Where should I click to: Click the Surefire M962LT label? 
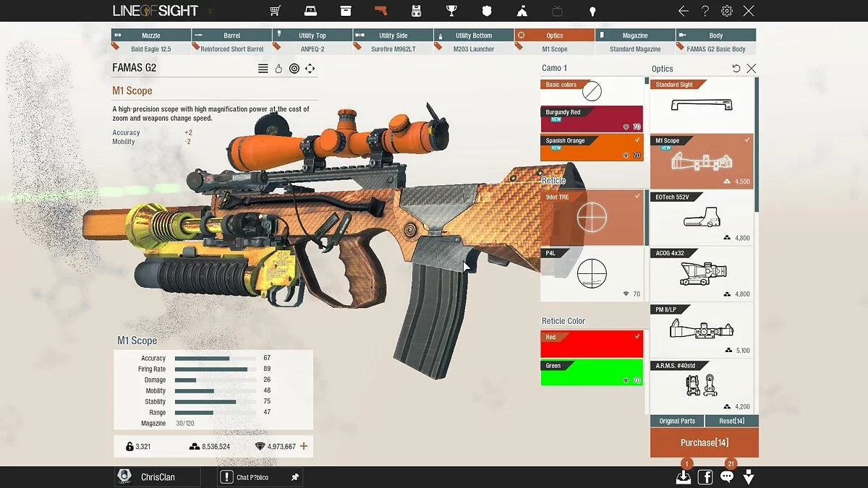pyautogui.click(x=393, y=49)
